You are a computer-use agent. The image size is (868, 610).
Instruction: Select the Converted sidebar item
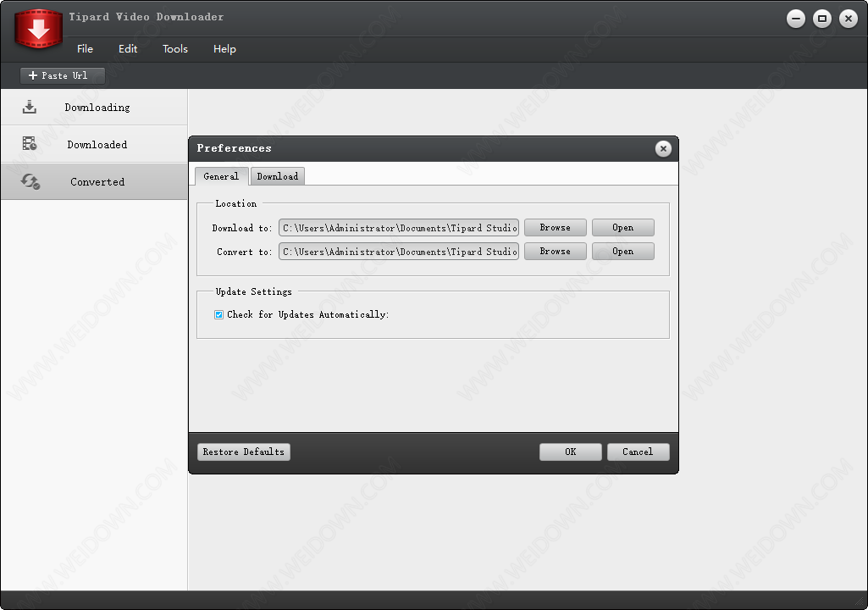pos(94,181)
